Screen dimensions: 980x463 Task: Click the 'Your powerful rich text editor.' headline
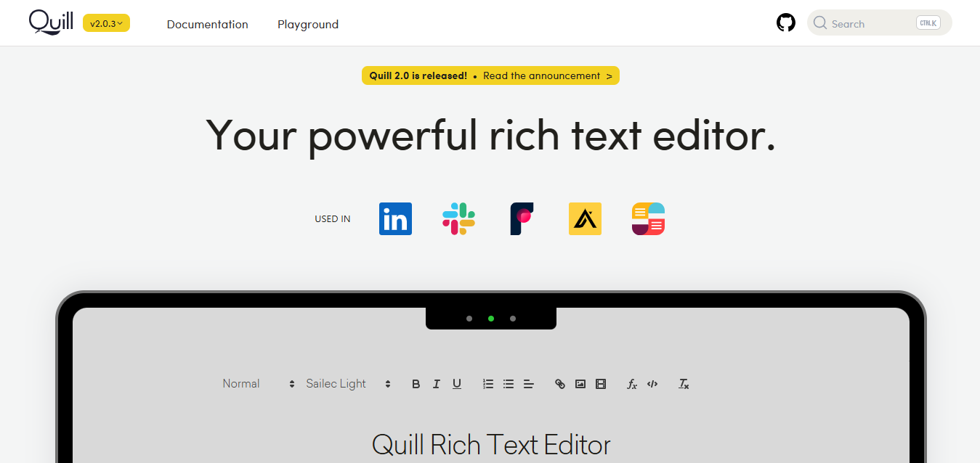[x=491, y=136]
